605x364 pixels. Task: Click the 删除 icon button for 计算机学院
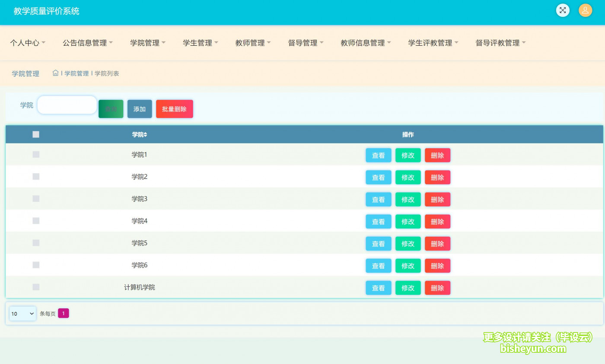tap(437, 288)
